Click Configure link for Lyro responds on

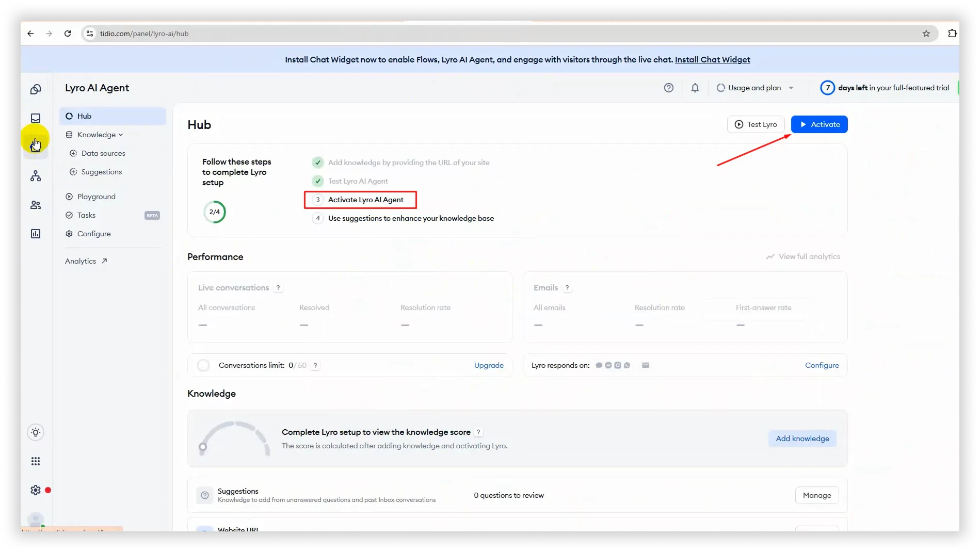click(x=822, y=365)
